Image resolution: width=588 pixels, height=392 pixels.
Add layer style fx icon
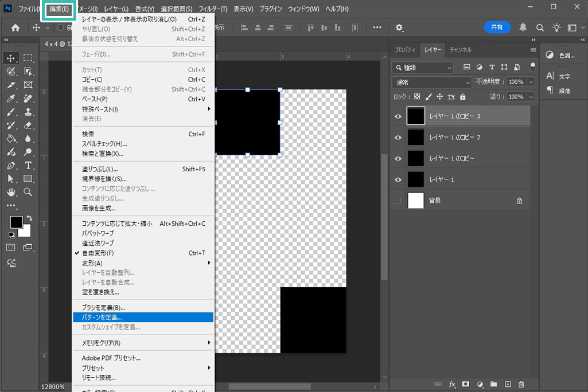(452, 384)
